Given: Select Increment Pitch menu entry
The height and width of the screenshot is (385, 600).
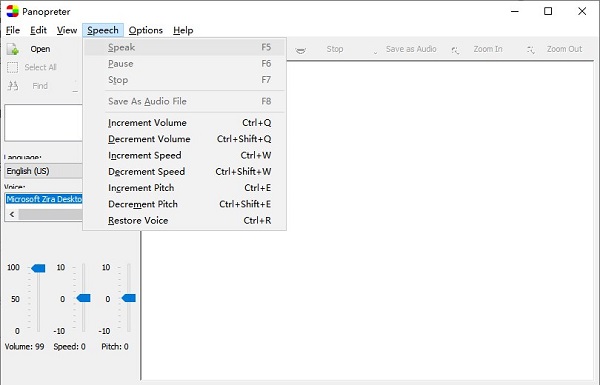Looking at the screenshot, I should (x=184, y=188).
